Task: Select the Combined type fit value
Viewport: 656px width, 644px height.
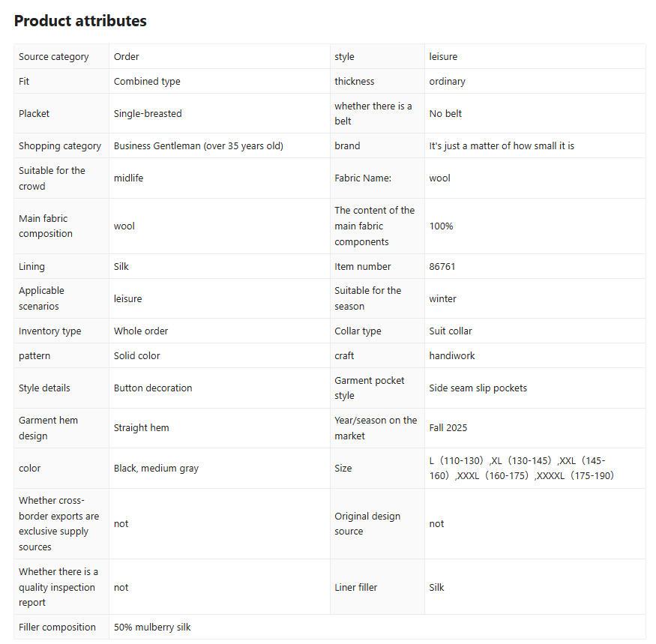Action: pos(147,82)
